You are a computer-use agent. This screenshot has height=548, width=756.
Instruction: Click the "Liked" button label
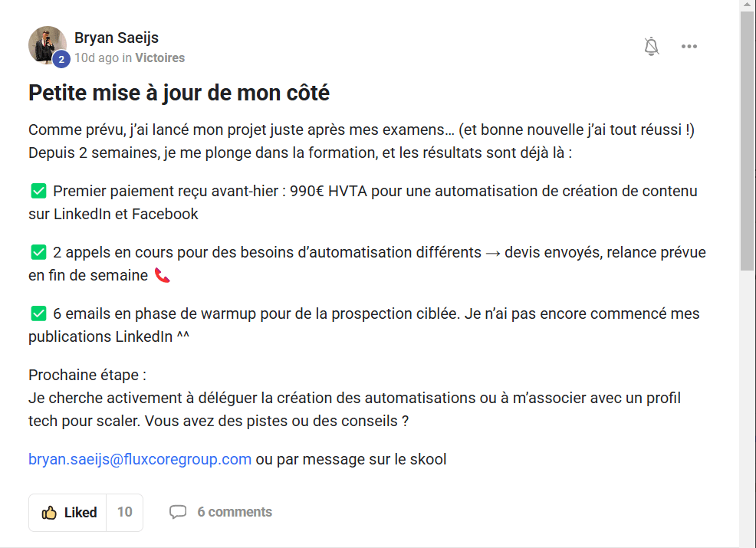coord(81,513)
